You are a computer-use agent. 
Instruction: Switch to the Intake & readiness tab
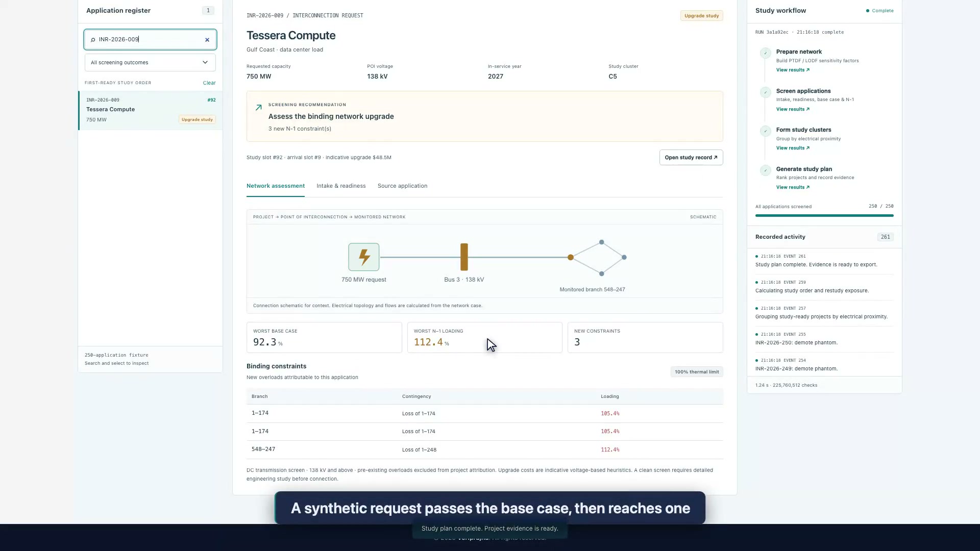coord(341,186)
